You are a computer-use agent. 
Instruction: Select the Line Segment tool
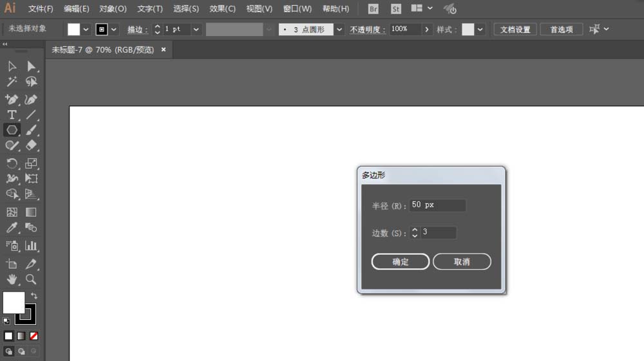(31, 115)
